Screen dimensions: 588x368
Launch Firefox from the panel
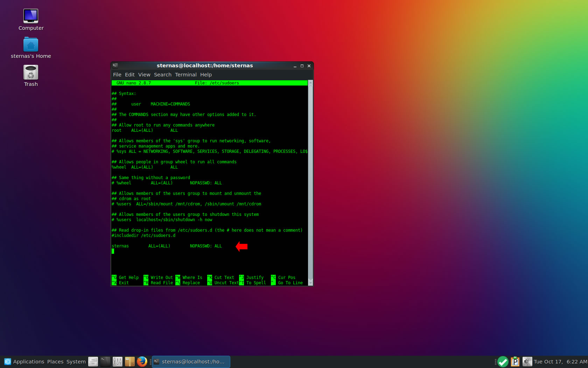pos(142,362)
